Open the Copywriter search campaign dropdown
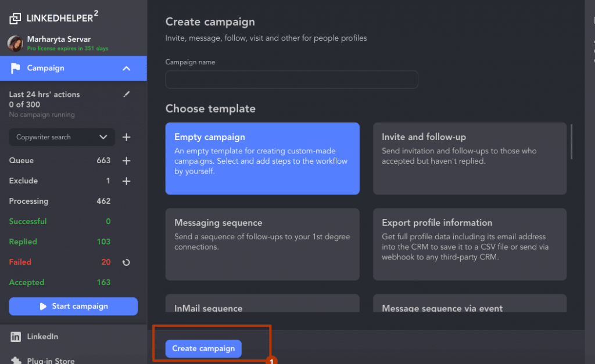 (62, 137)
